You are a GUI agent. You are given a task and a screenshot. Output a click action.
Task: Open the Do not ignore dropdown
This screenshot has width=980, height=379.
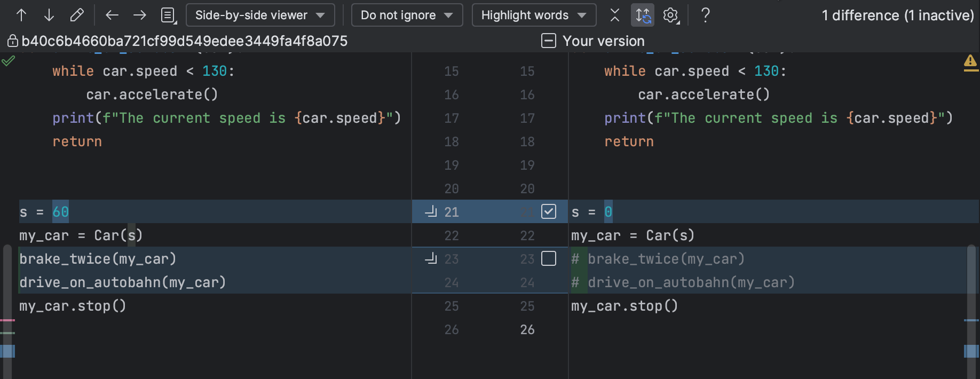(407, 15)
